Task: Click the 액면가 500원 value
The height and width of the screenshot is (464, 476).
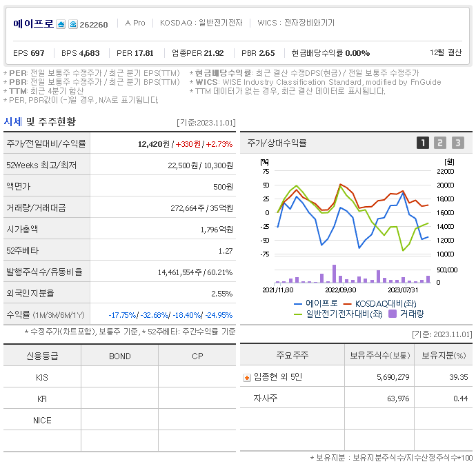Action: tap(223, 187)
